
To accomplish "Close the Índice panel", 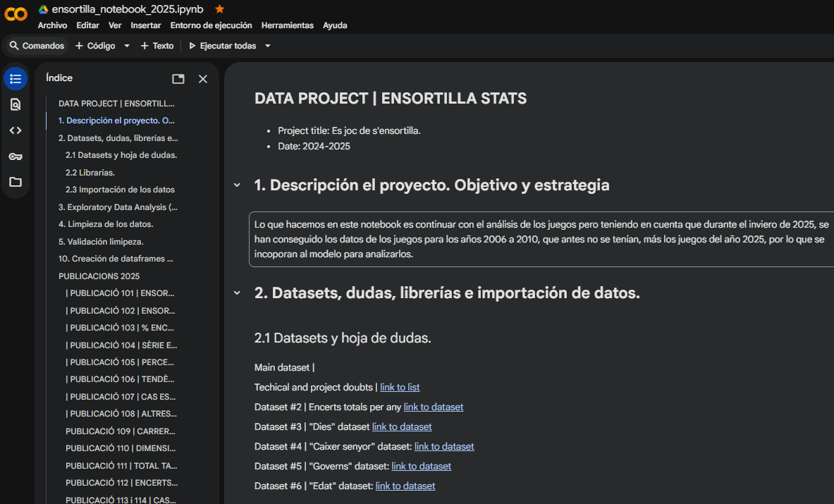I will (x=203, y=79).
